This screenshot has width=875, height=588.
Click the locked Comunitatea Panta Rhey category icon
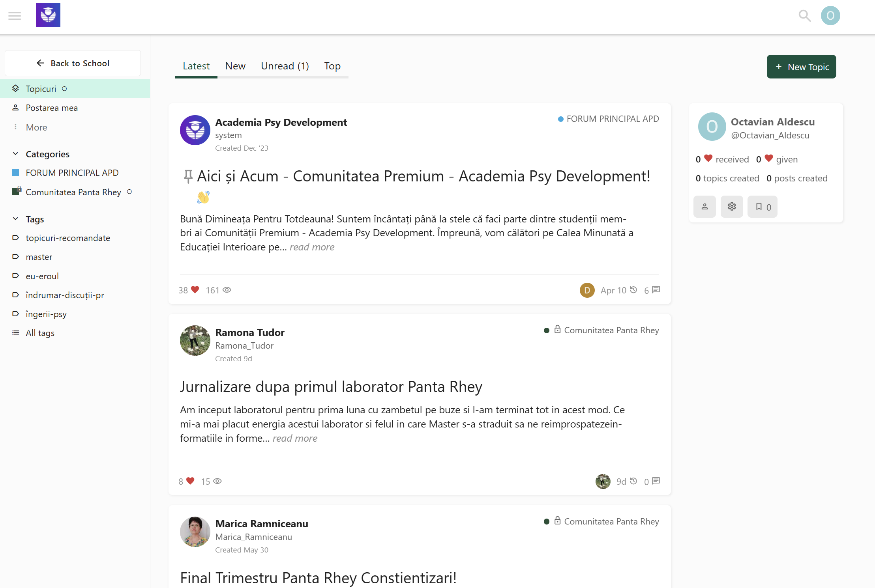click(16, 191)
